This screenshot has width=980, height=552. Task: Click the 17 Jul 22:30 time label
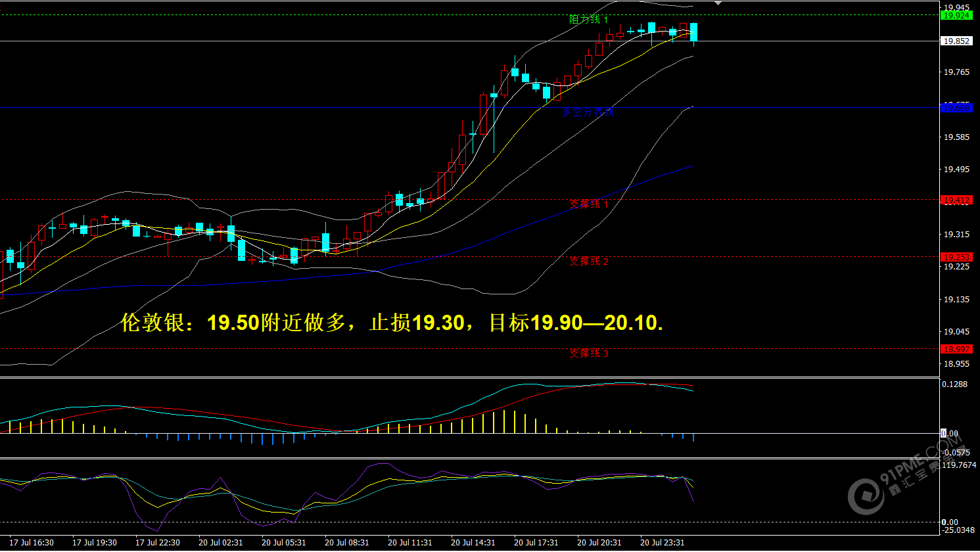coord(158,543)
